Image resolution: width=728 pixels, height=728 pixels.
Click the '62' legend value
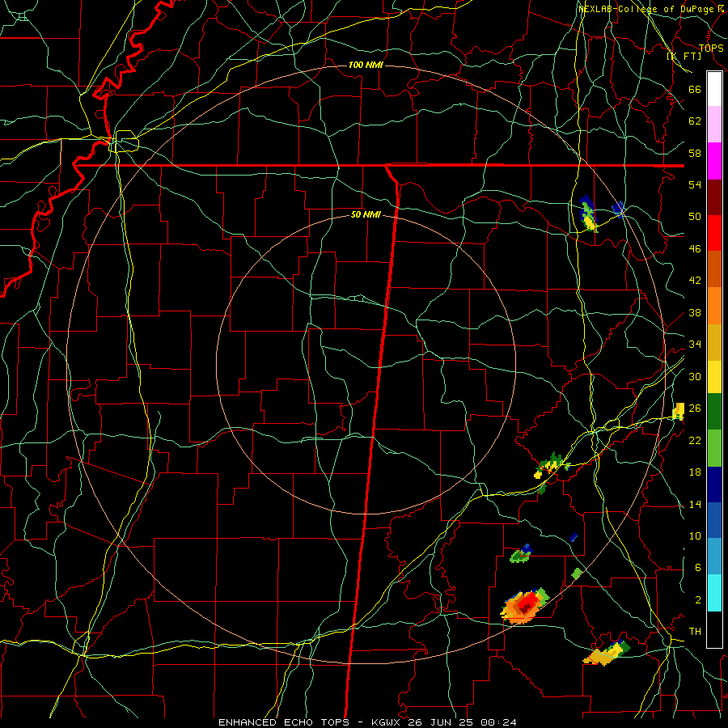(695, 121)
